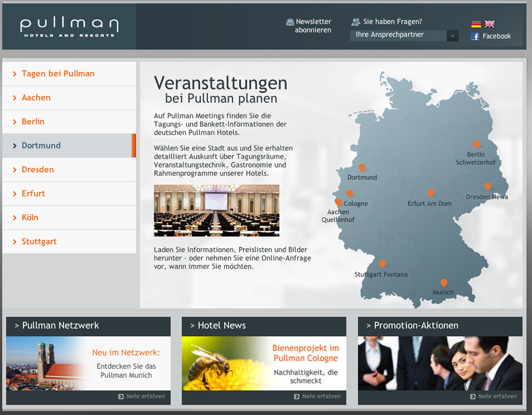Select the Munich map pin

[x=444, y=283]
